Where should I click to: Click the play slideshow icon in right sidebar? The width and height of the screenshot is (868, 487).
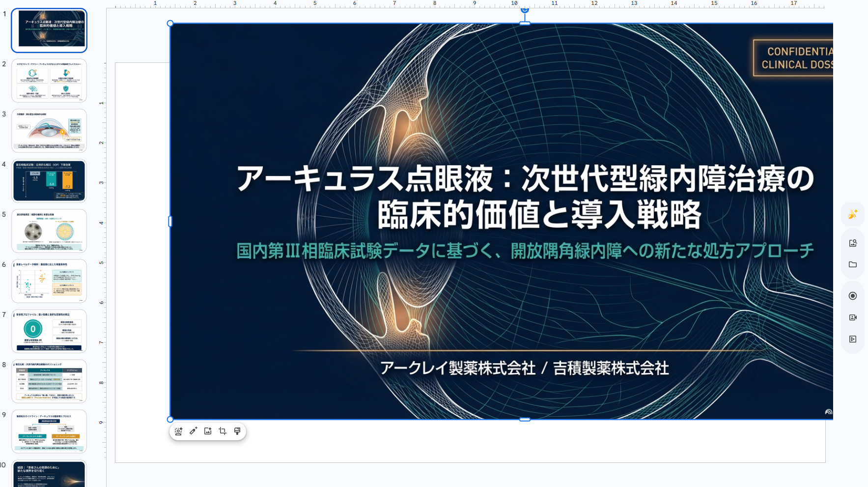(x=853, y=339)
